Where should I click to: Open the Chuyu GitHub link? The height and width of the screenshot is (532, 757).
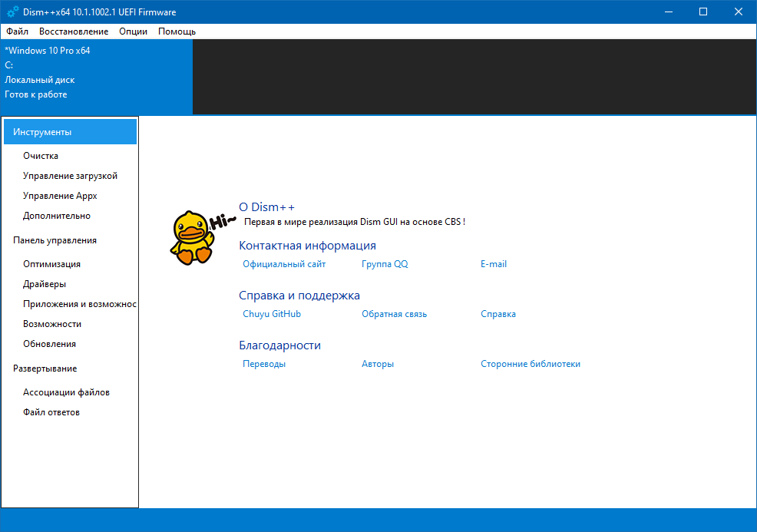[272, 314]
